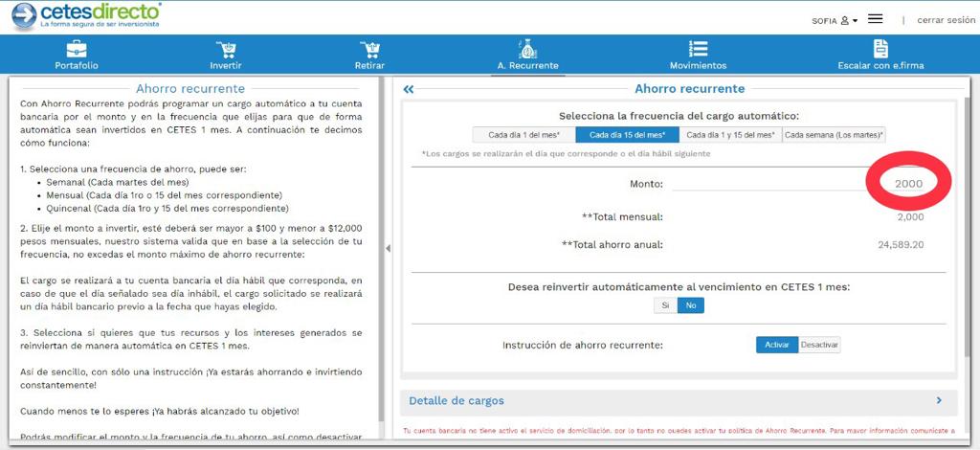Select frequency Cada semana (Los martes)
The image size is (980, 450).
coord(834,135)
